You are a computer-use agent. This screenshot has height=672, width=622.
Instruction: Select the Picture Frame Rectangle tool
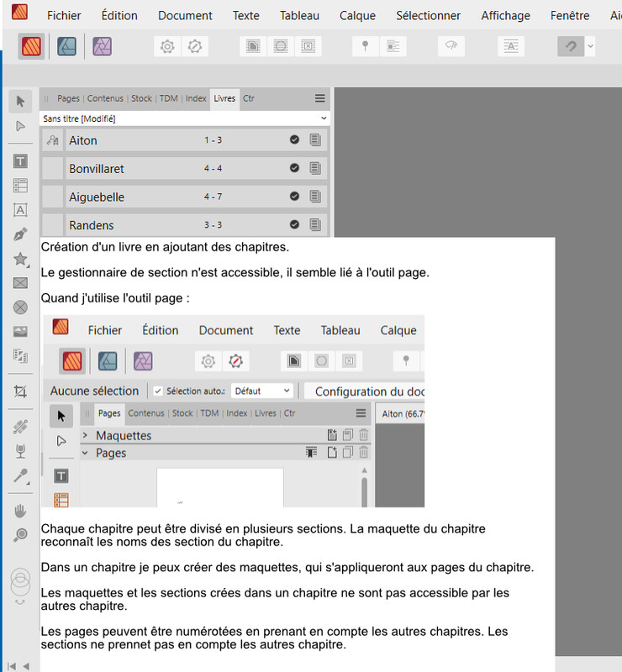click(x=20, y=283)
